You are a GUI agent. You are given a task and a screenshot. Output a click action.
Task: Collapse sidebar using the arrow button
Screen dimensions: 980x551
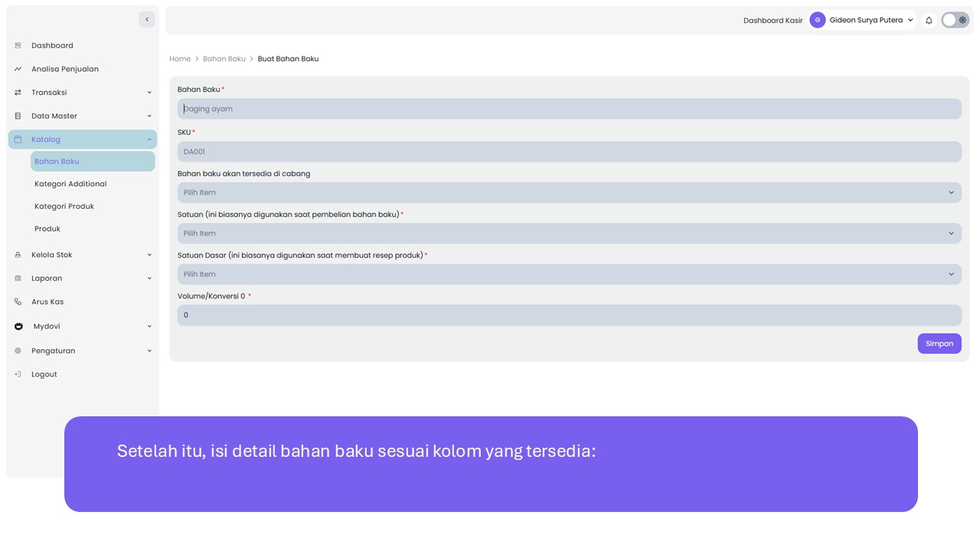pyautogui.click(x=147, y=20)
